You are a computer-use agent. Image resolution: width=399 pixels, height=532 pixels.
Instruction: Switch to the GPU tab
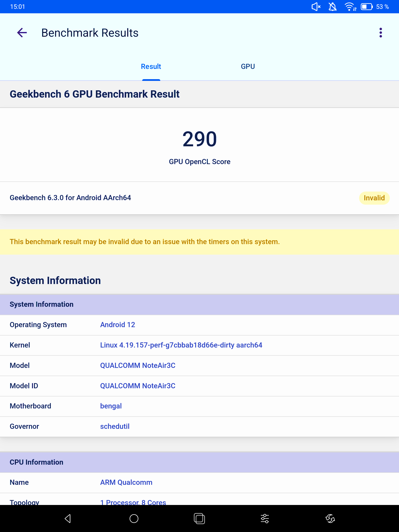coord(248,66)
